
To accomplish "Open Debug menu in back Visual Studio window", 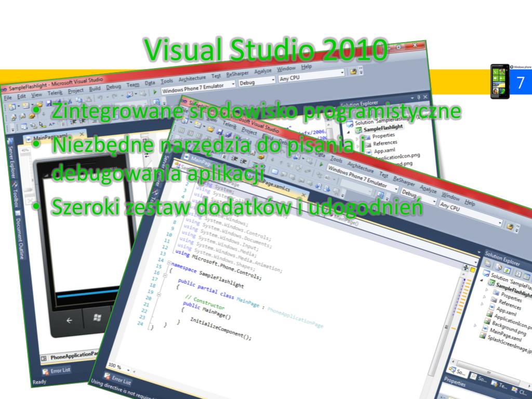I will 113,87.
